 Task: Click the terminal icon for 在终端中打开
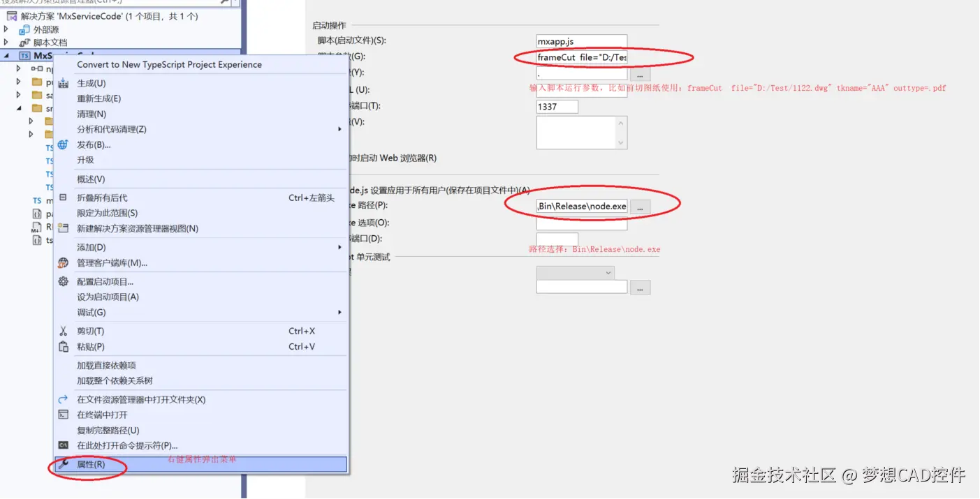64,415
